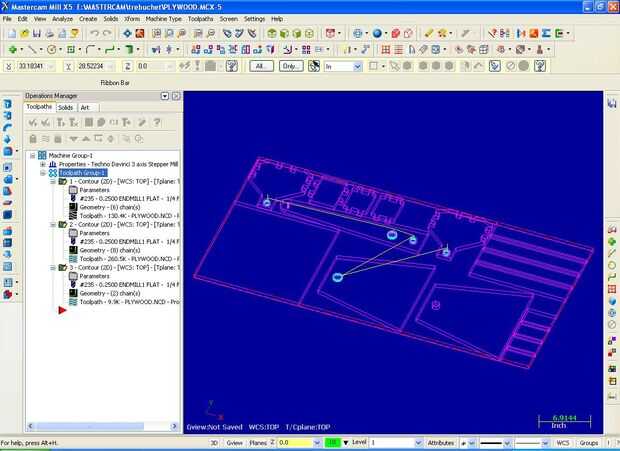Viewport: 620px width, 451px height.
Task: Click the Redo arrow icon
Action: point(107,34)
